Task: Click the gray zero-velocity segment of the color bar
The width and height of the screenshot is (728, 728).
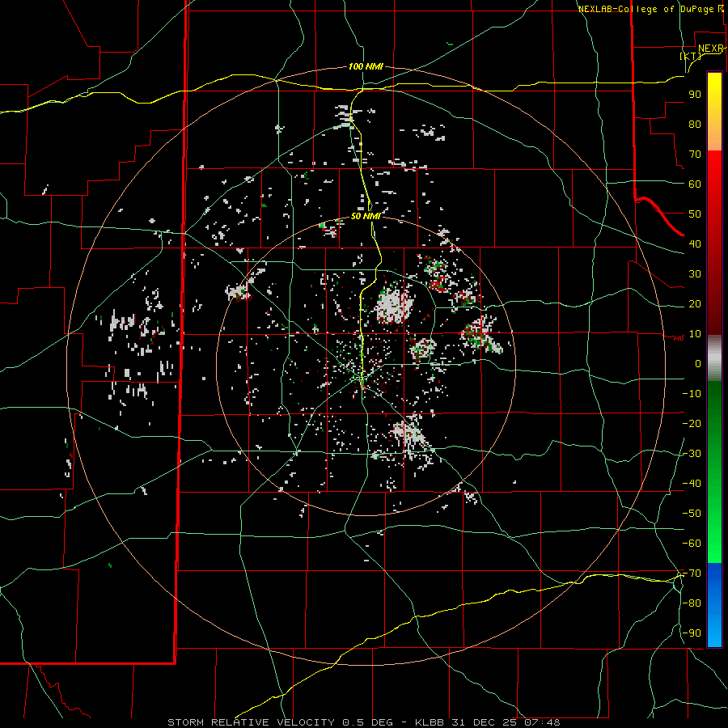Action: (x=714, y=358)
